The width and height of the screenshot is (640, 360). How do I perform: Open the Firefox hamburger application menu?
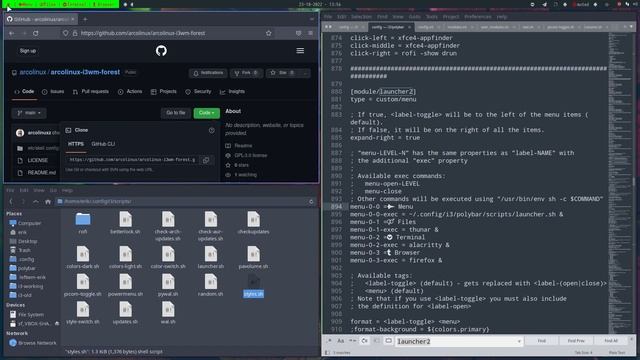click(311, 33)
